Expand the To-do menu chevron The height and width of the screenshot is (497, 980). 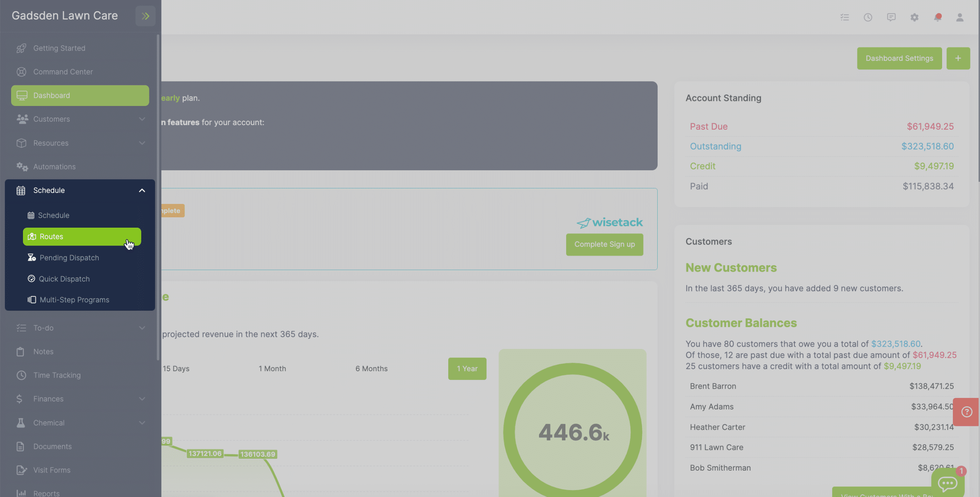142,328
